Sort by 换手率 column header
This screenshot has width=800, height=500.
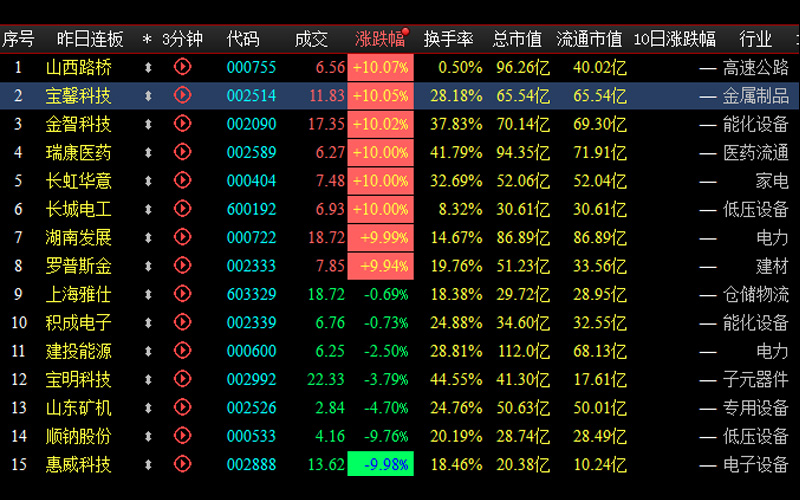point(448,39)
